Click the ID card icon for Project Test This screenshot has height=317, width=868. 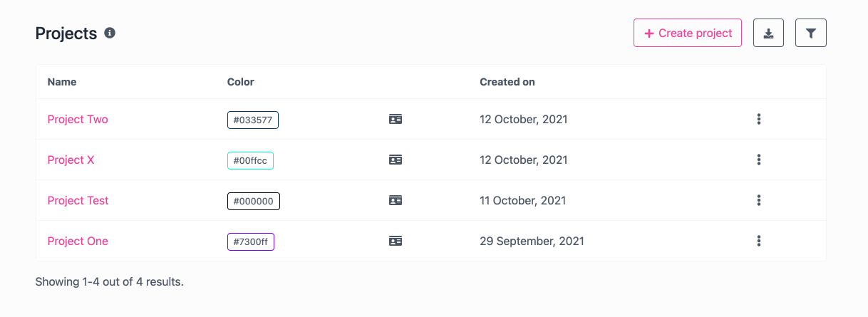(x=396, y=201)
